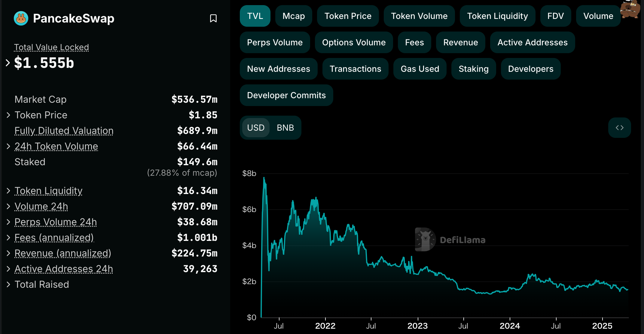This screenshot has width=644, height=334.
Task: Click the Total Value Locked label
Action: [x=51, y=47]
